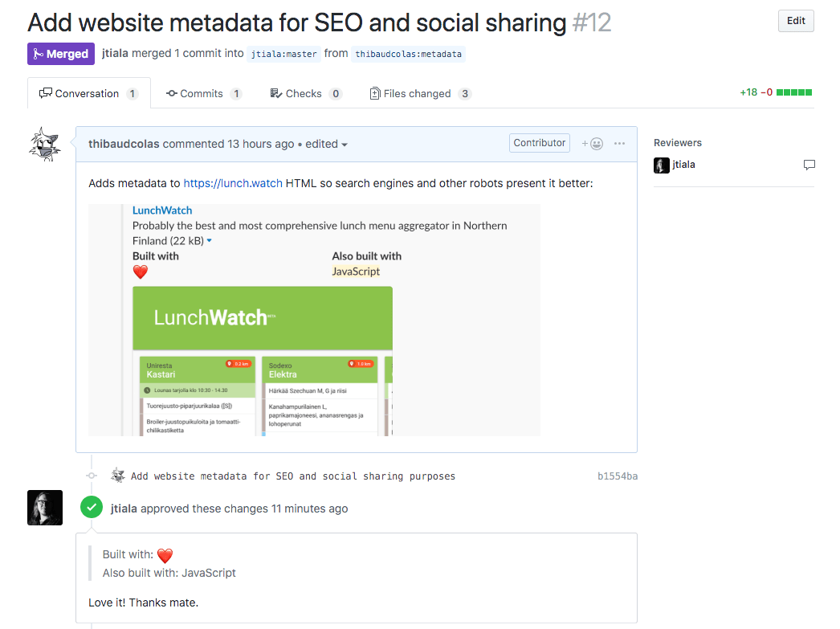The width and height of the screenshot is (840, 629).
Task: Click thibaudcolas avatar beside the first comment
Action: tap(45, 144)
